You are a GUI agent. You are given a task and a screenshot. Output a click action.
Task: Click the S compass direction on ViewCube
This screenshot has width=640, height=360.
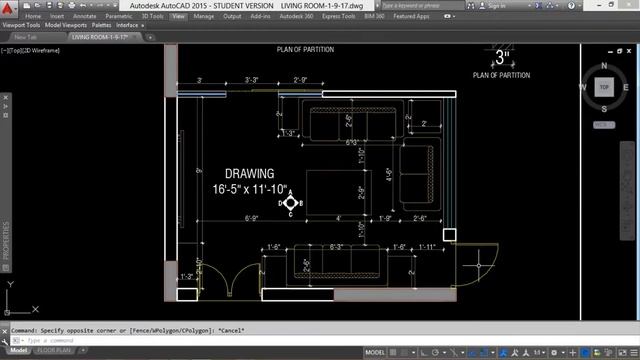point(604,109)
